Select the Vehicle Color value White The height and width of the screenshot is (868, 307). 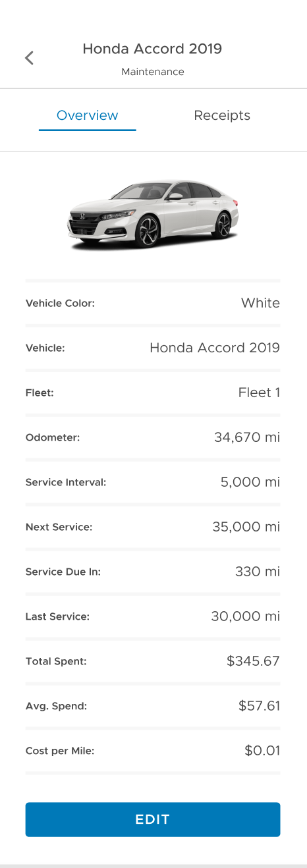click(x=260, y=303)
